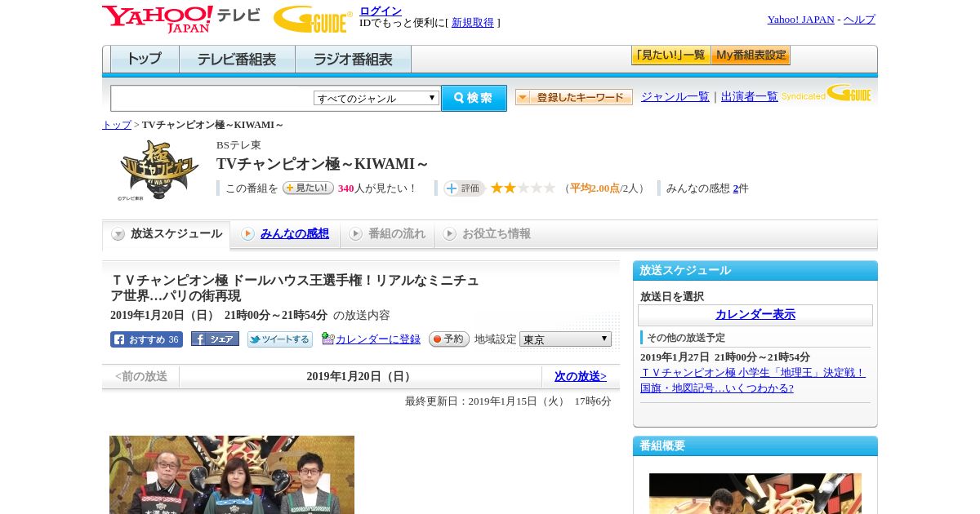
Task: Click the G-GUIDE logo in header
Action: click(313, 20)
